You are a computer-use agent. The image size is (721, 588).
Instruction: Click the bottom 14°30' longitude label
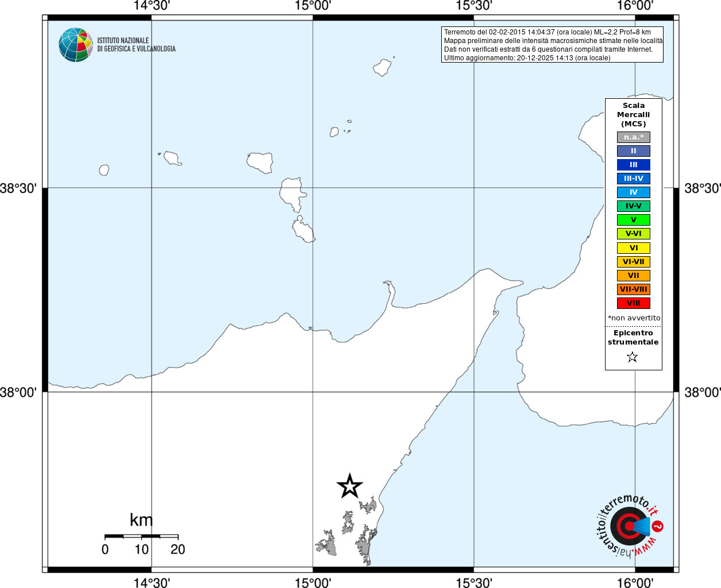[152, 582]
